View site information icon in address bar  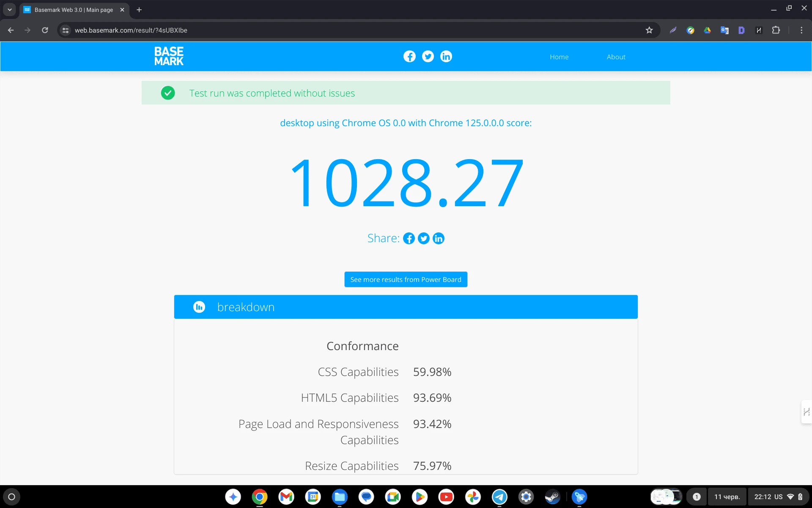coord(65,30)
